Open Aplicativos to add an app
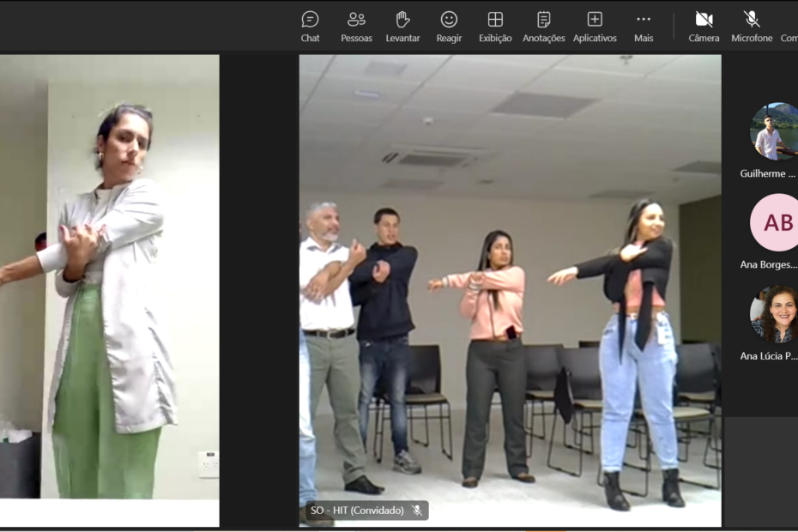Viewport: 798px width, 532px height. pyautogui.click(x=595, y=26)
